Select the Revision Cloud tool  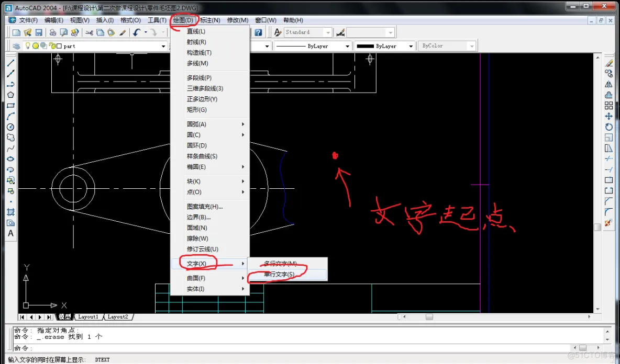(10, 138)
